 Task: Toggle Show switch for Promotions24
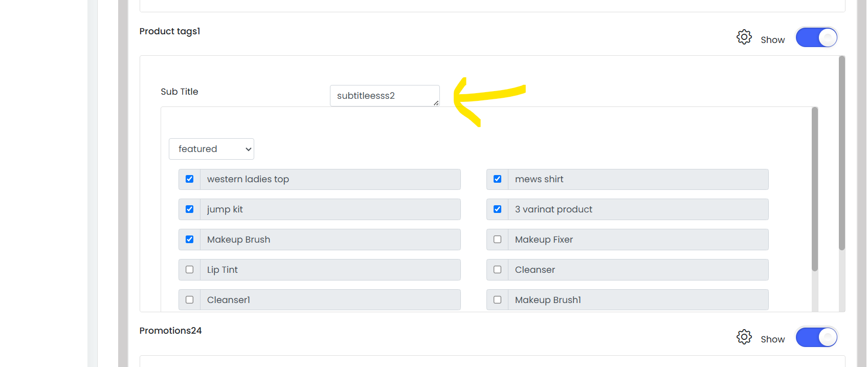(x=816, y=337)
